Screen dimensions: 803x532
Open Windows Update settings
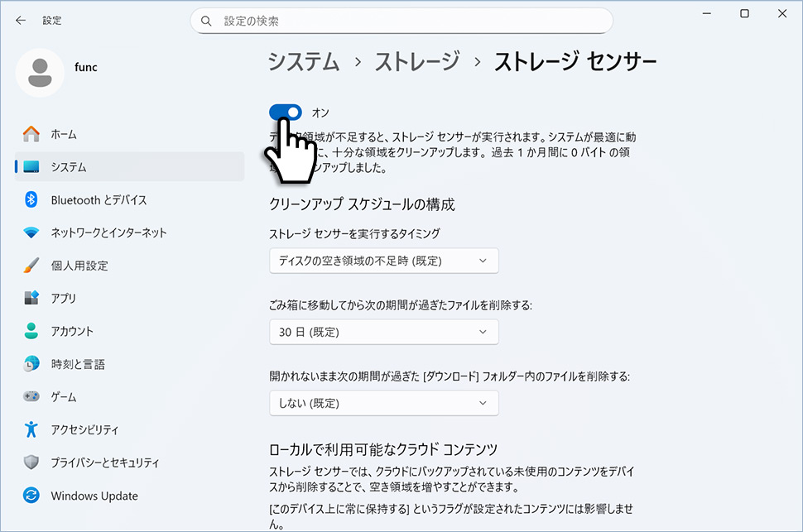[x=93, y=496]
